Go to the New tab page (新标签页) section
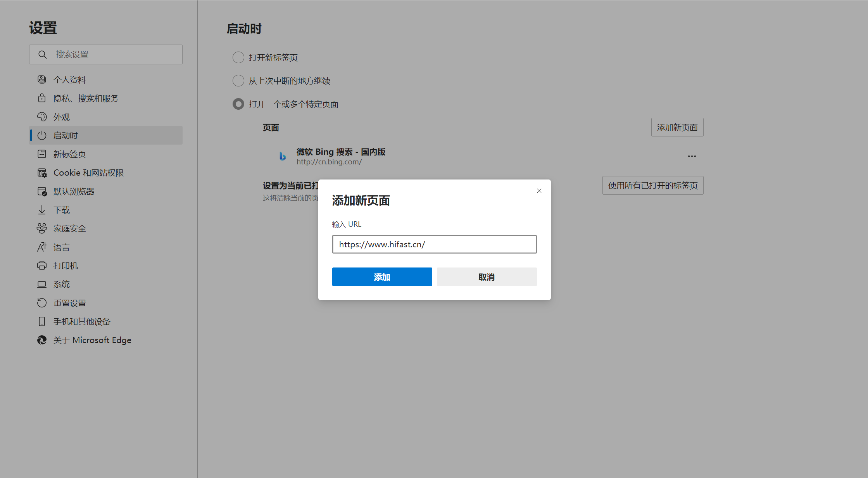The image size is (868, 478). pos(70,154)
